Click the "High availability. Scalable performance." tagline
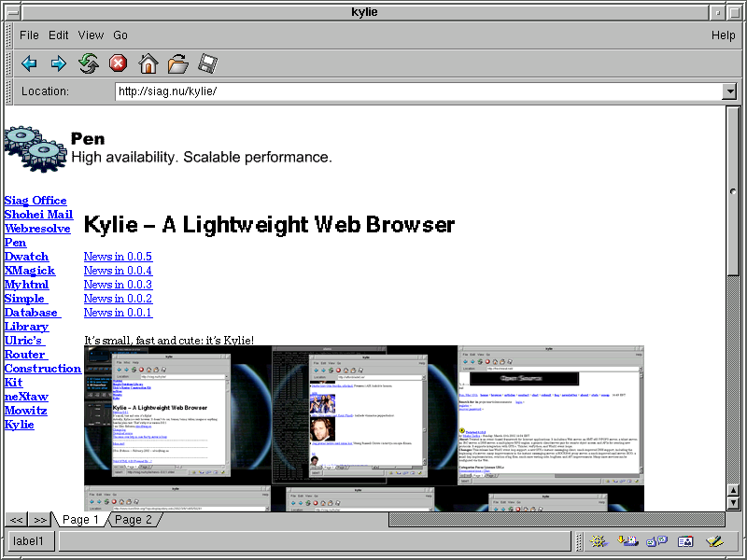This screenshot has width=747, height=560. tap(202, 157)
